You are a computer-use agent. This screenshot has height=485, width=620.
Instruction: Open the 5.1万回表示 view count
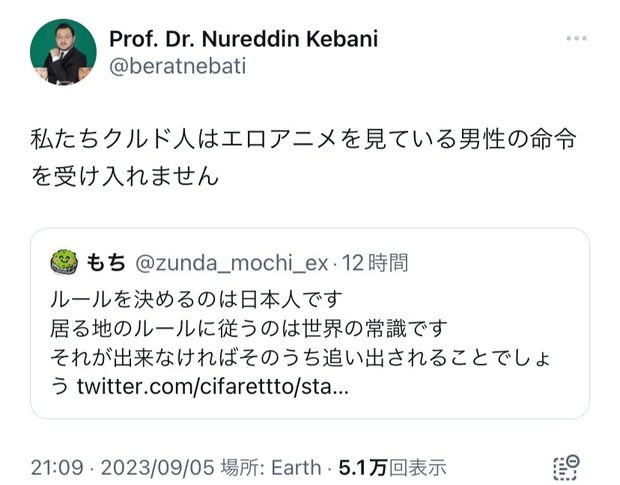[392, 467]
